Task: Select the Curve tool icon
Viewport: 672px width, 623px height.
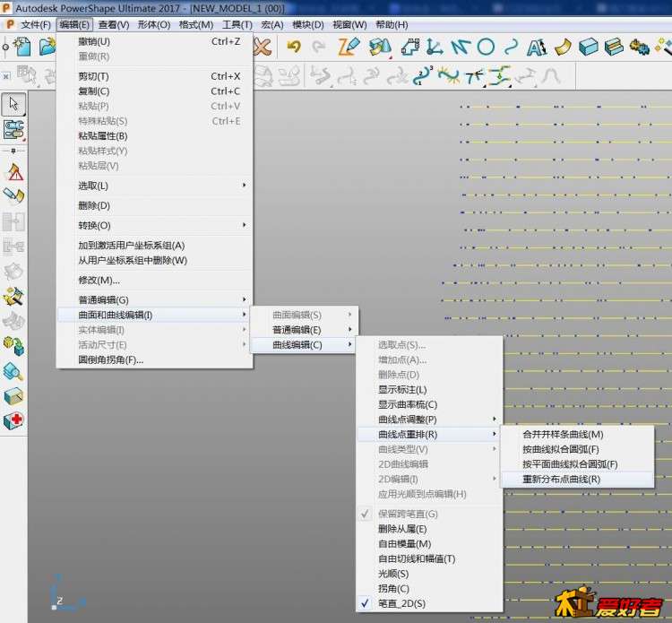Action: tap(511, 47)
